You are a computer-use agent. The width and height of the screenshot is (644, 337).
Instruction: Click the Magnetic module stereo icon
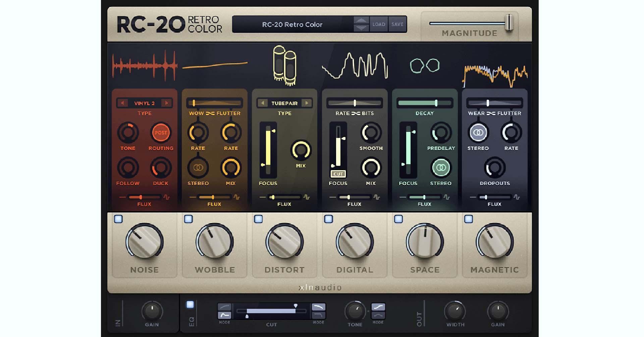478,132
